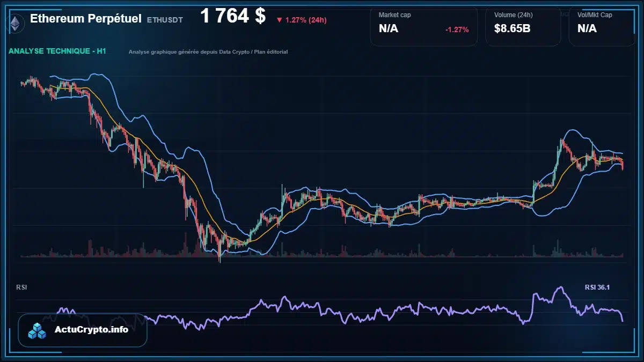Open the Market cap card
The height and width of the screenshot is (362, 644).
tap(423, 26)
